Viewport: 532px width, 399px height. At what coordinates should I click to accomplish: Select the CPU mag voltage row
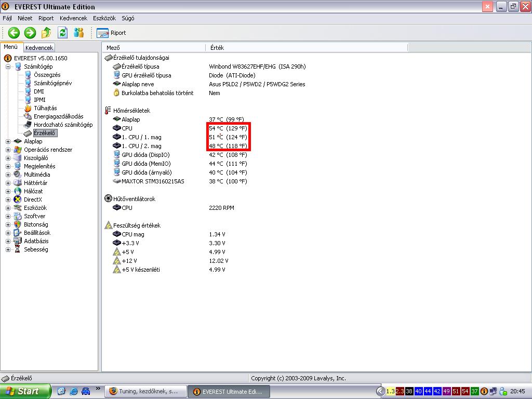(169, 234)
